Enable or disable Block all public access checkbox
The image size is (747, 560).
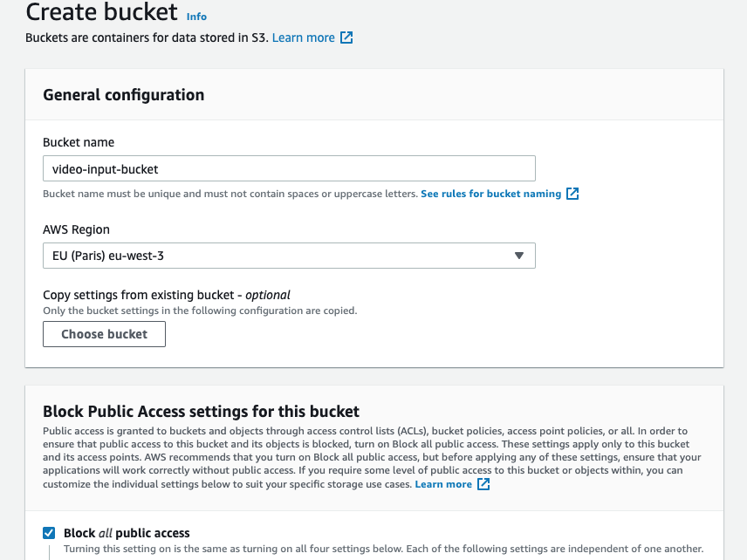click(49, 533)
